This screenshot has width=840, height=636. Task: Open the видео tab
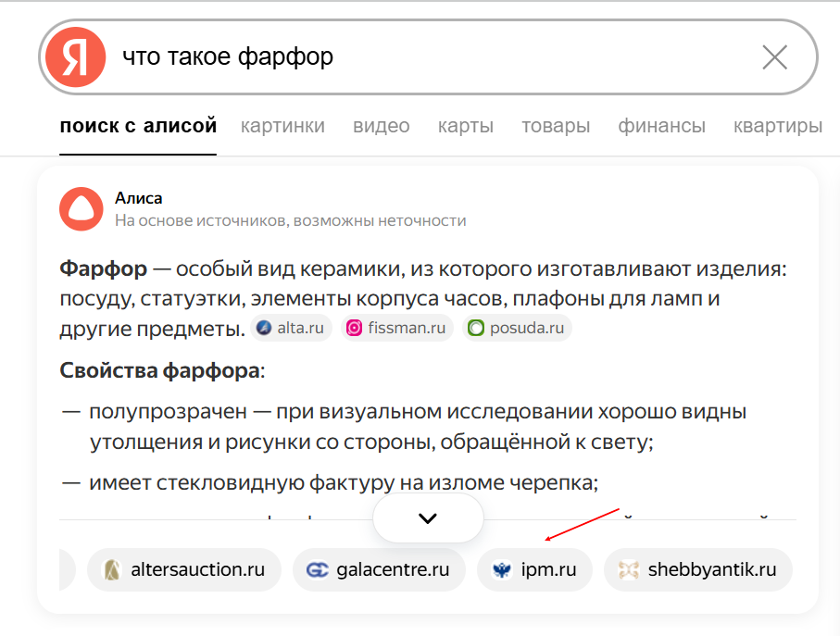[381, 126]
